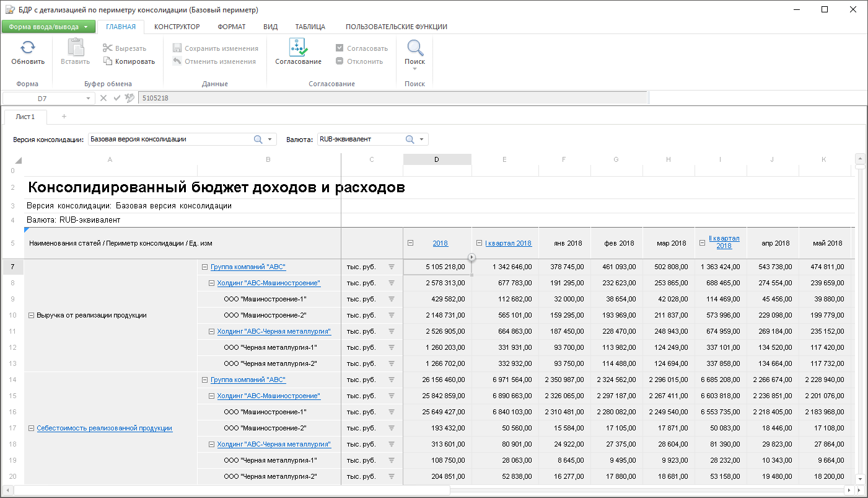Screen dimensions: 868x498
Task: Open the Согласование workflow icon
Action: (298, 48)
